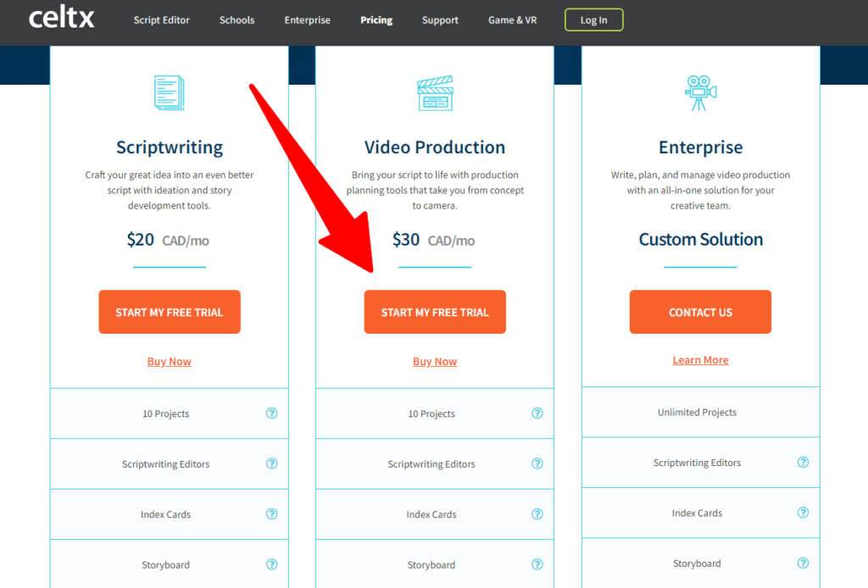
Task: Click the help icon beside Unlimited Projects
Action: 803,412
